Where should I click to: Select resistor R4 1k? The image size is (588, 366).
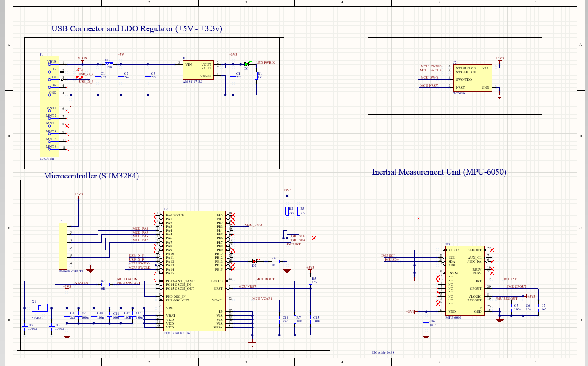(275, 261)
